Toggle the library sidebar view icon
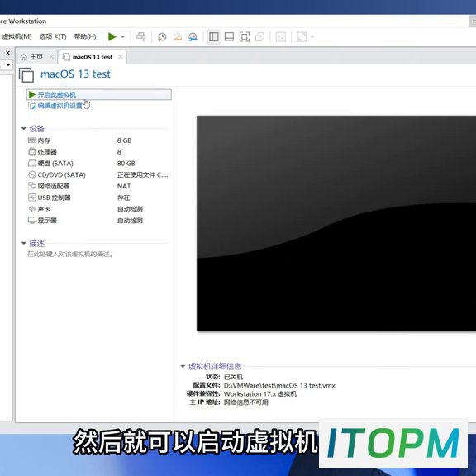This screenshot has width=476, height=476. 214,36
